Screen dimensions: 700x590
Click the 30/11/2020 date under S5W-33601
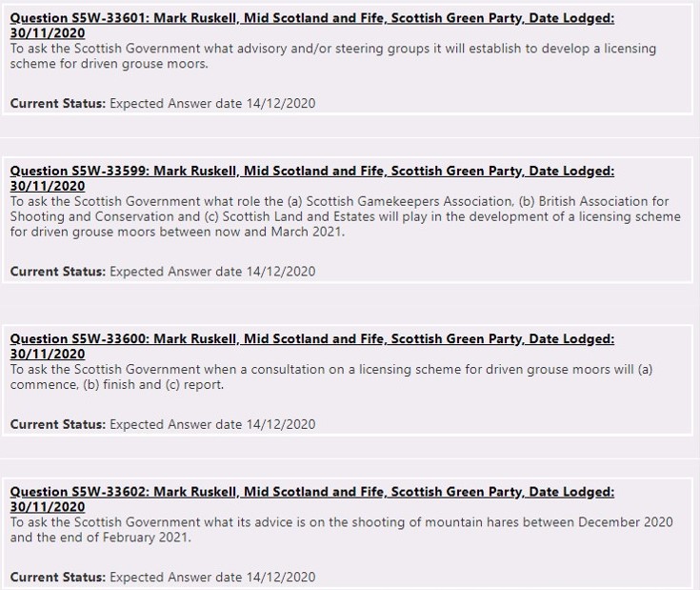(48, 33)
